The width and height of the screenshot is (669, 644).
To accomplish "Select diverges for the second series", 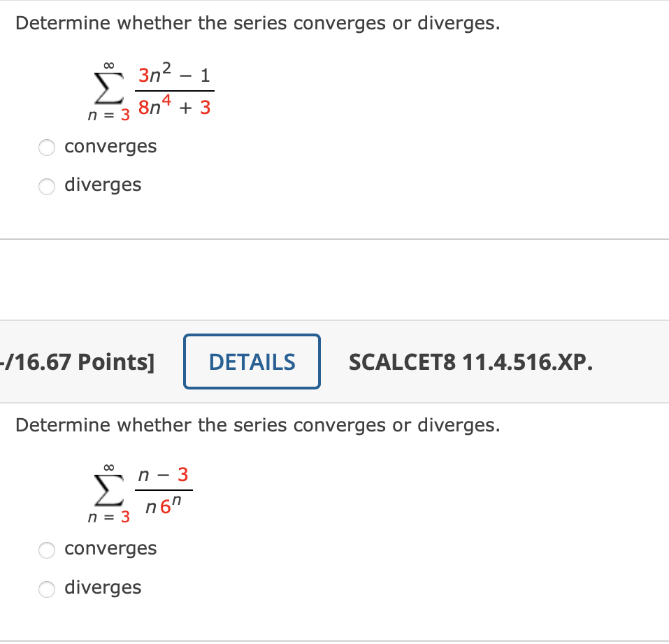I will click(x=46, y=589).
